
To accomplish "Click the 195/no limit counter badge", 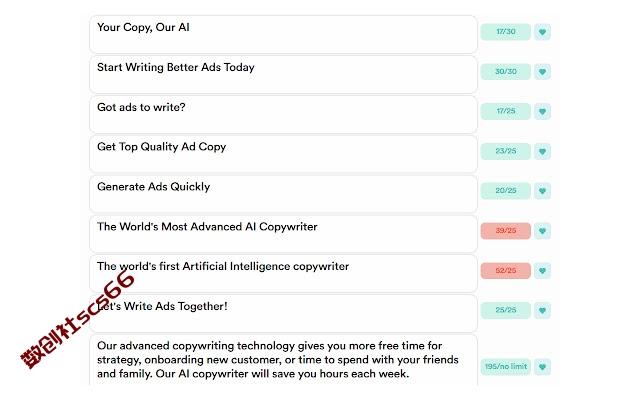I will [x=506, y=367].
